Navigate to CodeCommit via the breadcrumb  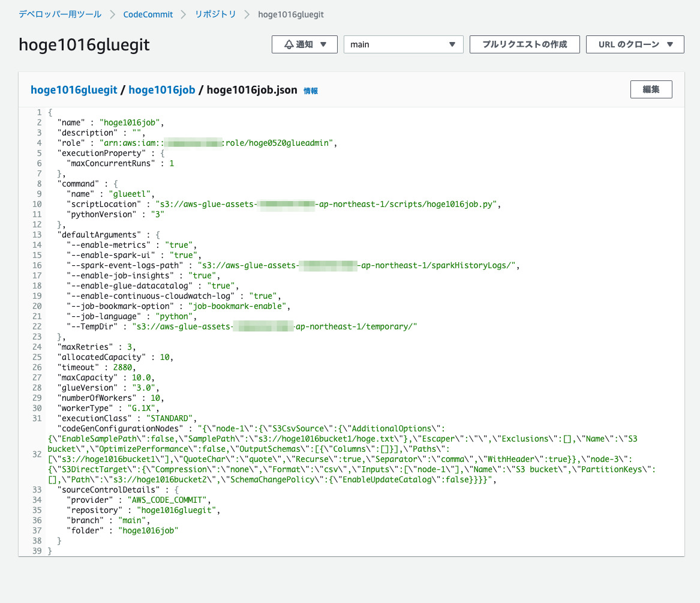[x=148, y=14]
